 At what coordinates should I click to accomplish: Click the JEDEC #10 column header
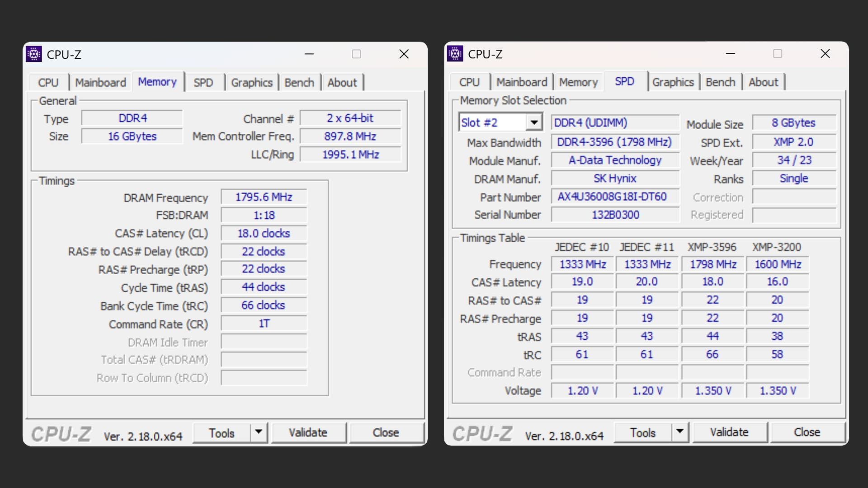click(582, 247)
